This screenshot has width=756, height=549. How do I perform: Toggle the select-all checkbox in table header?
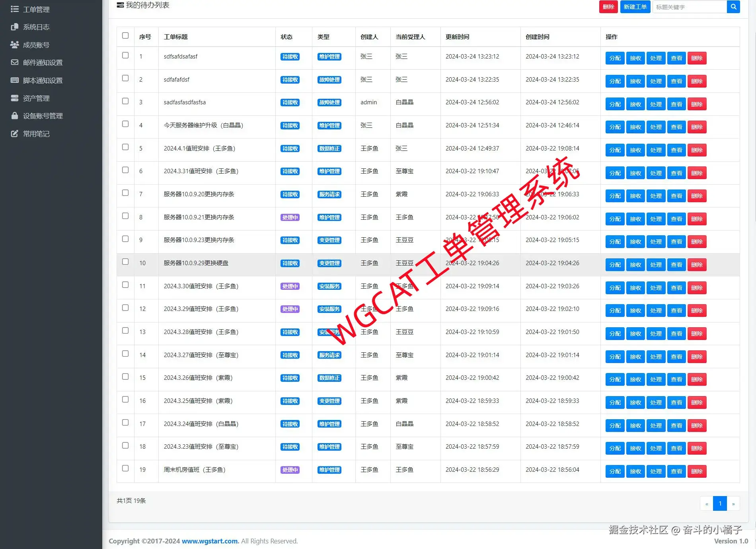click(125, 36)
